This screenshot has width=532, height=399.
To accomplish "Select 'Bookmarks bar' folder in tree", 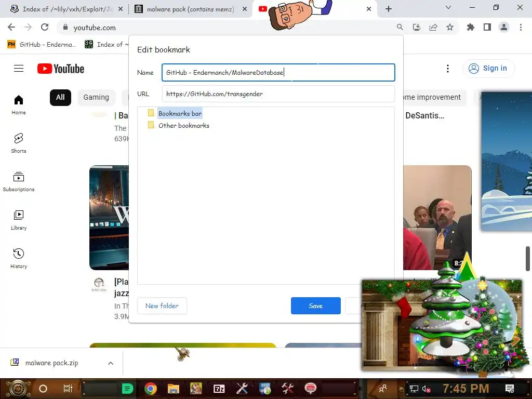I will click(x=180, y=113).
